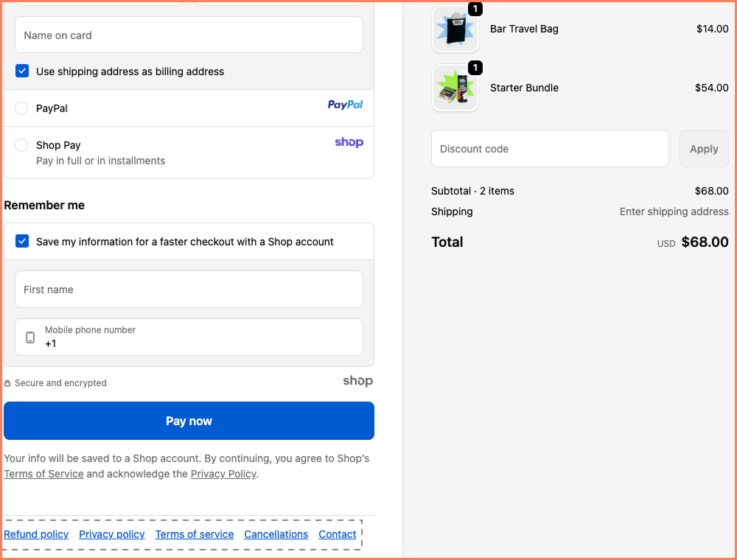Open Shop's Terms of Service
The width and height of the screenshot is (737, 560).
point(43,474)
